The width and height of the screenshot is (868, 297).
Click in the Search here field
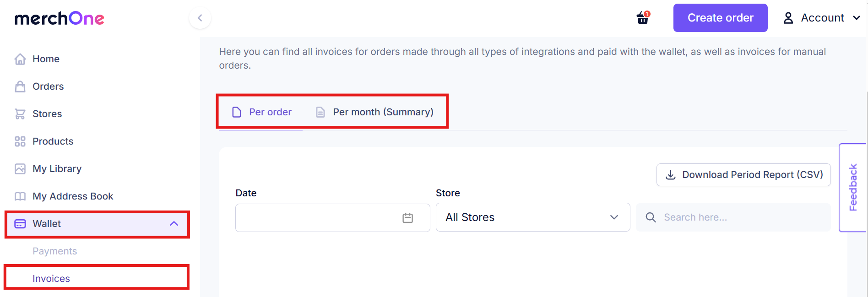pyautogui.click(x=733, y=217)
